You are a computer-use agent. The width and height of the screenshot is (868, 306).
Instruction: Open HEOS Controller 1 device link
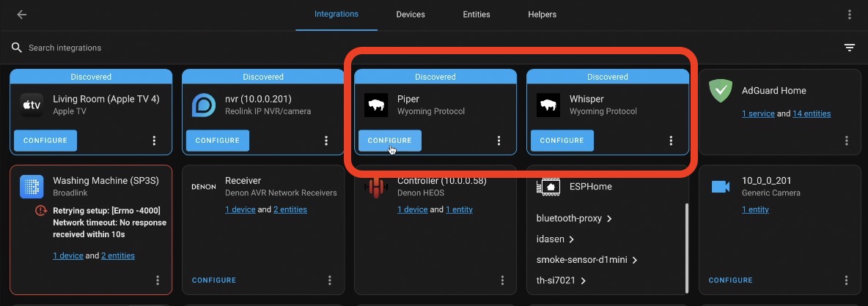coord(413,210)
